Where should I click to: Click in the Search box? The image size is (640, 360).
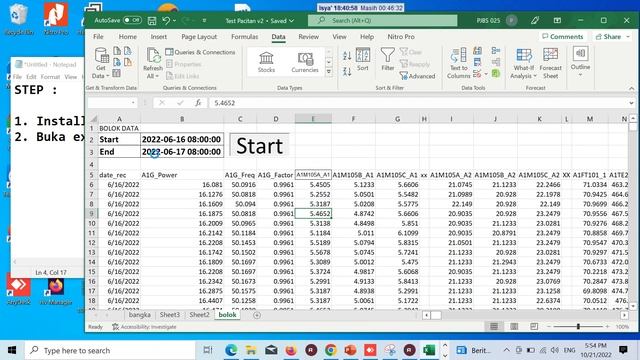pyautogui.click(x=382, y=20)
